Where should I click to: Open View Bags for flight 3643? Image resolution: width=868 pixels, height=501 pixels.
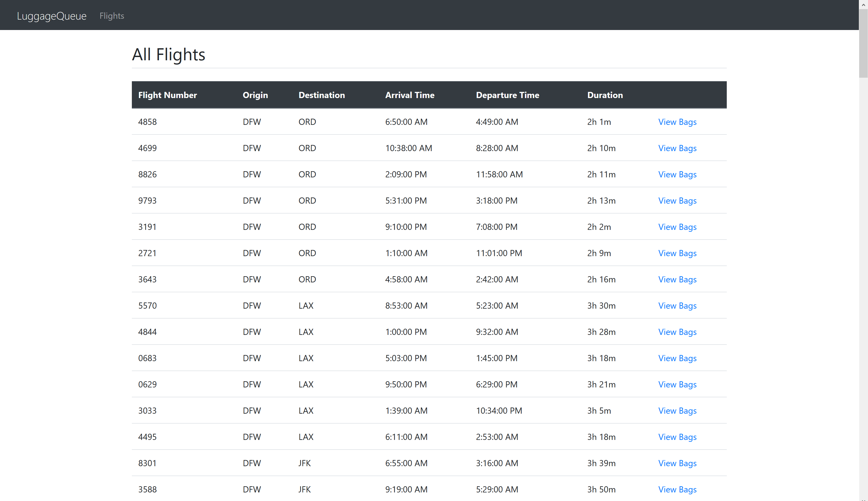click(x=677, y=279)
